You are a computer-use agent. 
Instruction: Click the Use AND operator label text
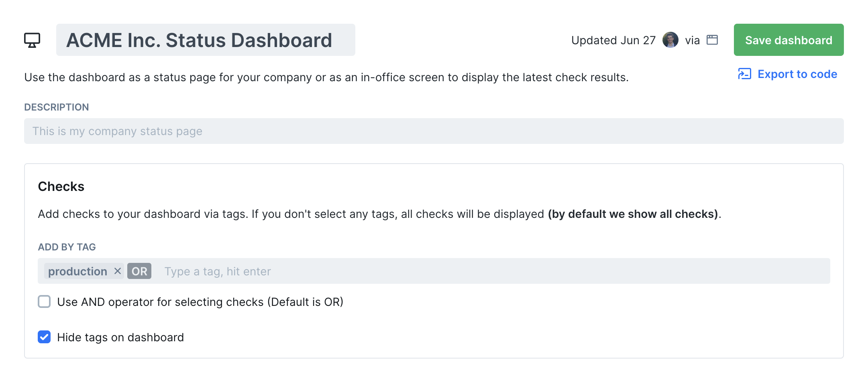pos(200,302)
